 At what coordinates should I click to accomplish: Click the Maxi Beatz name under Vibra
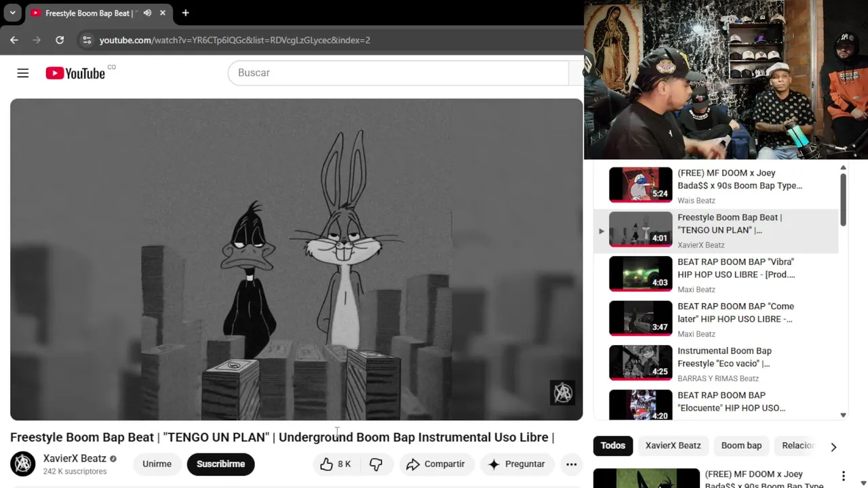[696, 289]
